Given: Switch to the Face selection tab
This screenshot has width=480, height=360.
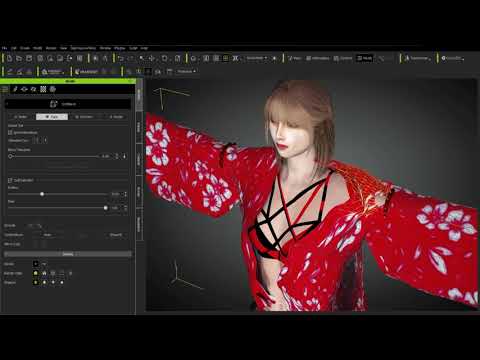Looking at the screenshot, I should (x=52, y=117).
